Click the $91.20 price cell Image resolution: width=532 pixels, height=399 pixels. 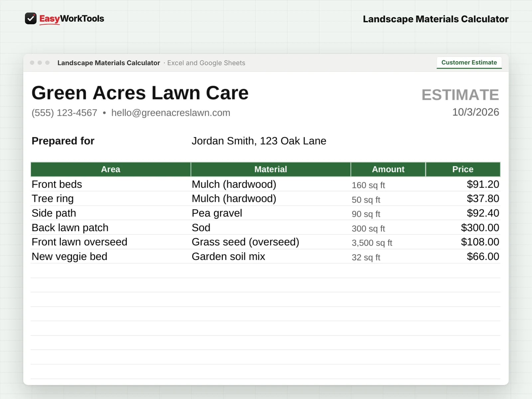point(463,184)
